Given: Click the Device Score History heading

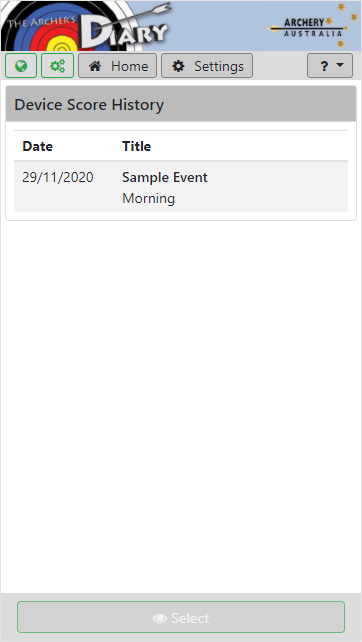Looking at the screenshot, I should pyautogui.click(x=89, y=105).
